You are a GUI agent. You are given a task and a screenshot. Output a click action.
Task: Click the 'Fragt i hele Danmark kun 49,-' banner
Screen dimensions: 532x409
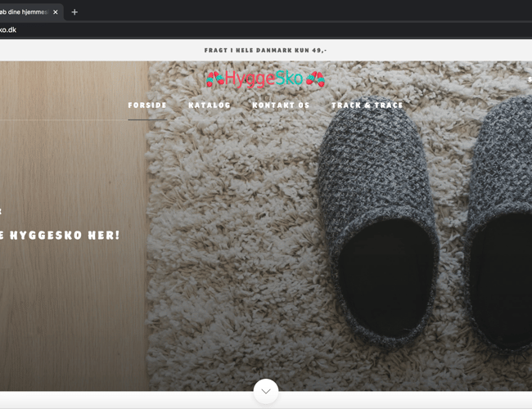[x=265, y=50]
